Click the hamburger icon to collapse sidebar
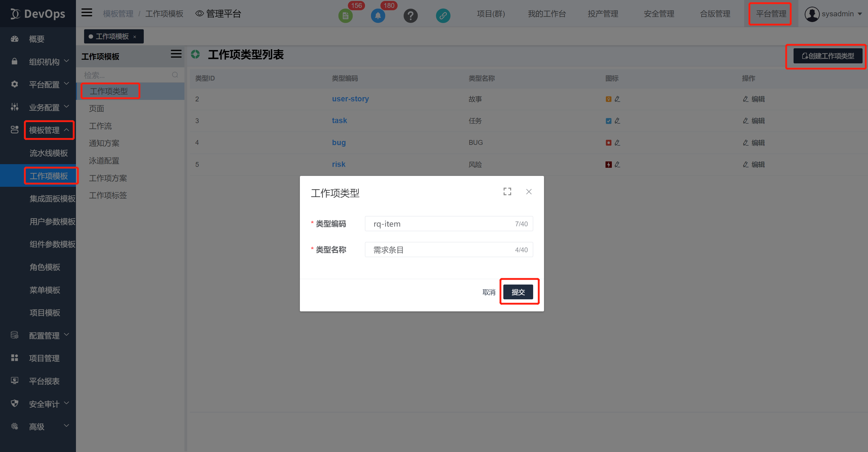Screen dimensions: 868x452 (86, 12)
